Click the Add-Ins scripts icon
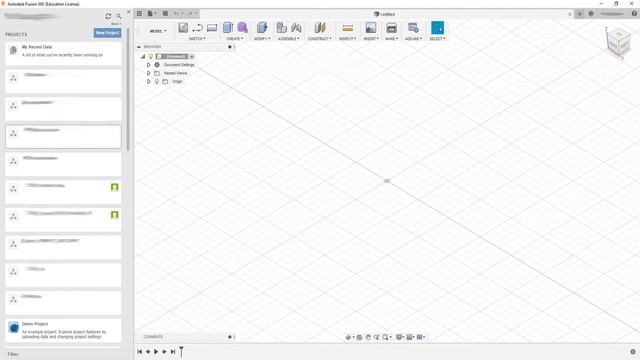The height and width of the screenshot is (360, 640). click(x=413, y=27)
